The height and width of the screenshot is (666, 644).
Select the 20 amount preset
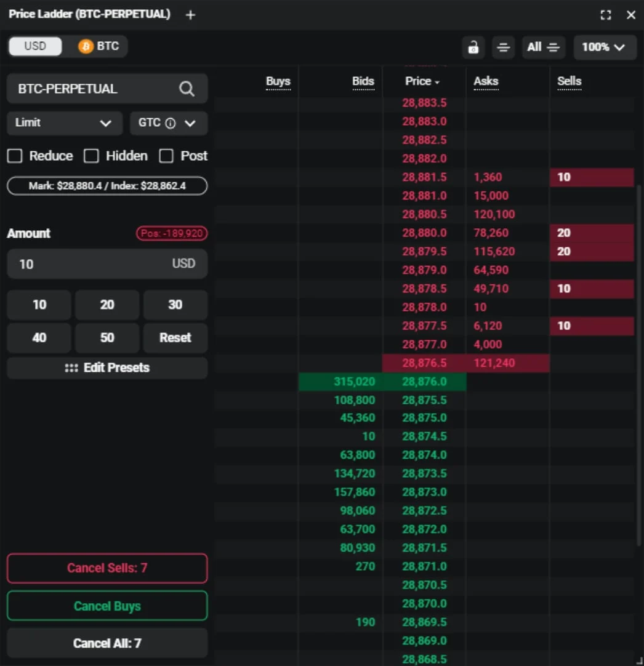pos(107,305)
